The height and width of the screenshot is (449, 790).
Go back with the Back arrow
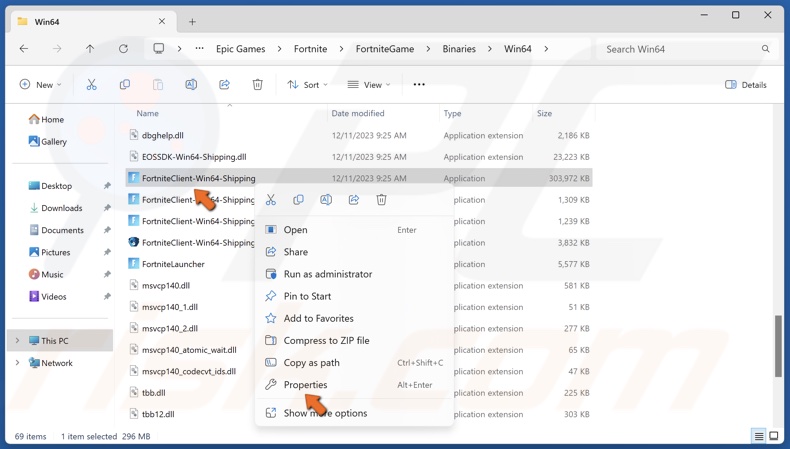point(24,49)
